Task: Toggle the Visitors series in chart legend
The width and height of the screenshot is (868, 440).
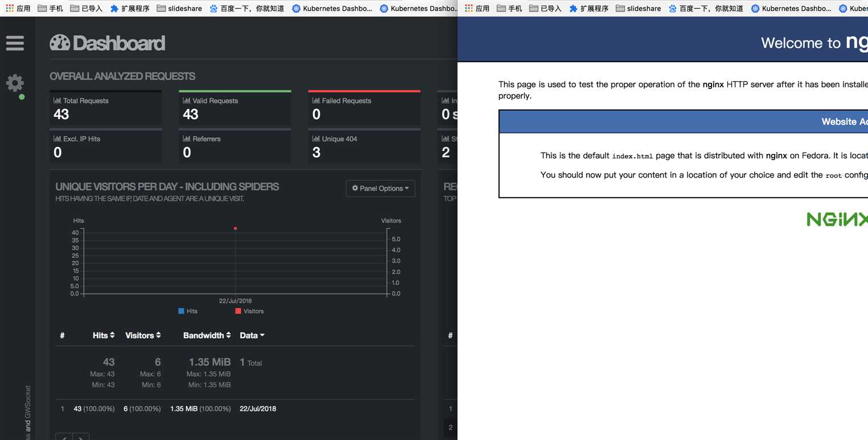Action: point(249,311)
